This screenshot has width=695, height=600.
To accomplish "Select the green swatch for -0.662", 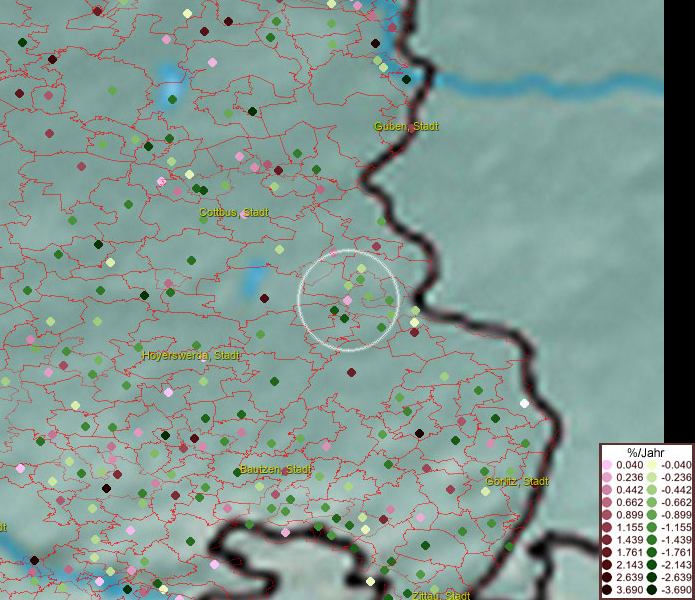I will pyautogui.click(x=652, y=503).
